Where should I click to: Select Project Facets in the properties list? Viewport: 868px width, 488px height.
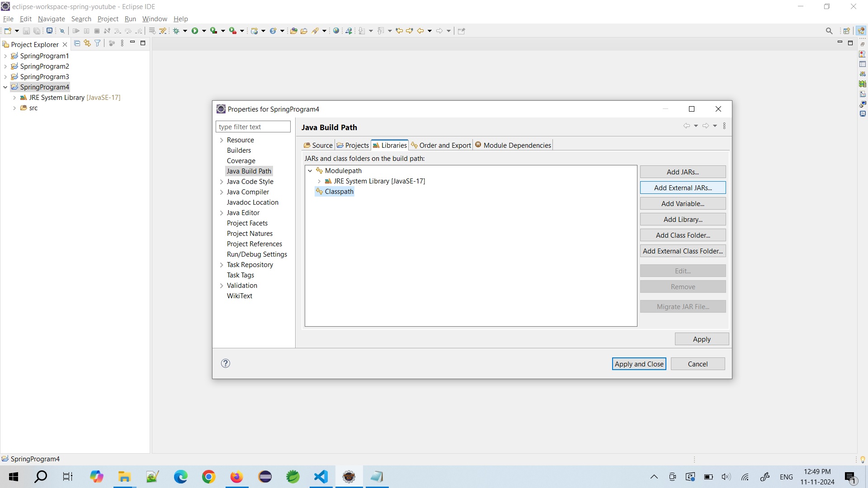247,223
